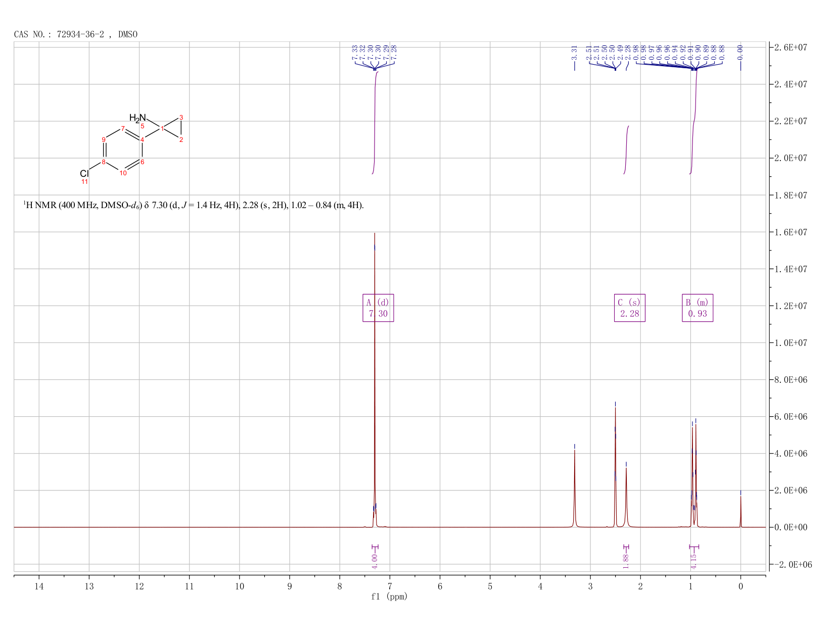Viewport: 834px width, 644px height.
Task: Click the red atom number 11 under Cl
Action: pos(84,182)
